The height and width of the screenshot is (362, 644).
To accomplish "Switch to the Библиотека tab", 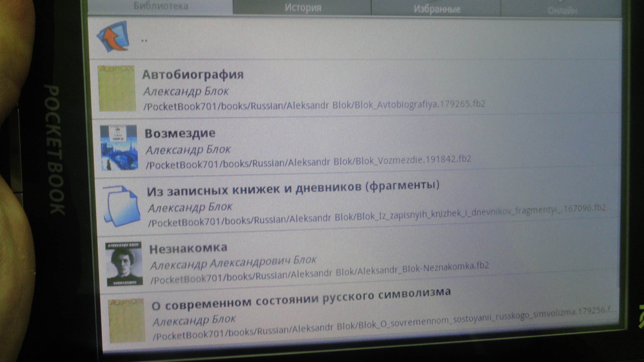I will pos(161,6).
